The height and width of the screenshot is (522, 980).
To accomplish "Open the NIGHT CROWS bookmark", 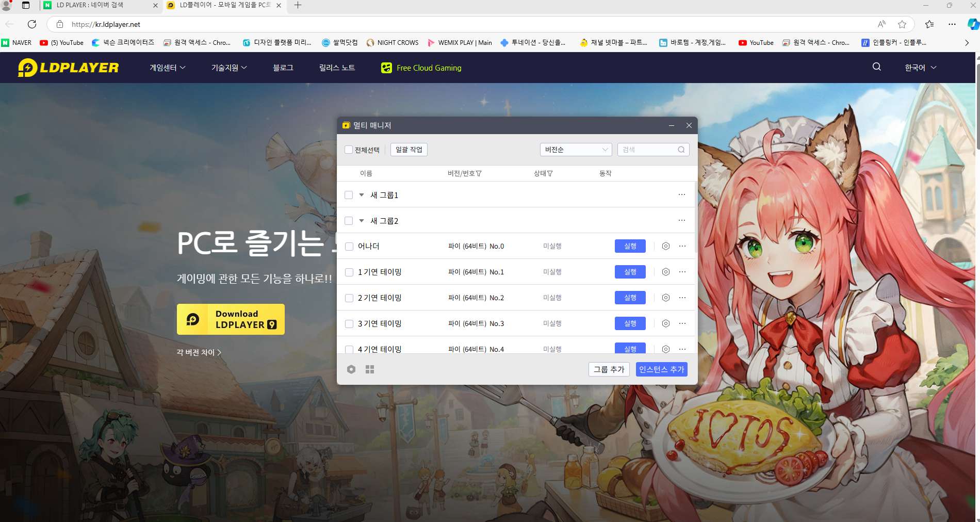I will 393,43.
